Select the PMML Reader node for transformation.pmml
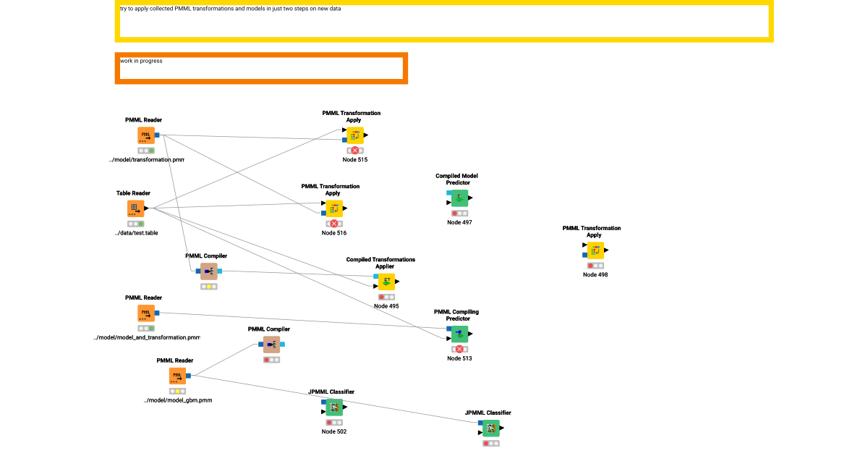Image resolution: width=868 pixels, height=456 pixels. 145,135
